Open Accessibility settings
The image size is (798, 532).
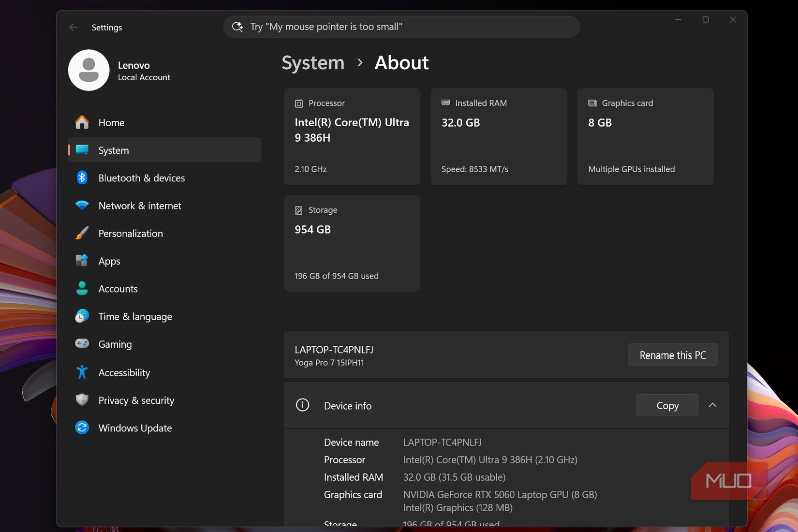point(164,372)
